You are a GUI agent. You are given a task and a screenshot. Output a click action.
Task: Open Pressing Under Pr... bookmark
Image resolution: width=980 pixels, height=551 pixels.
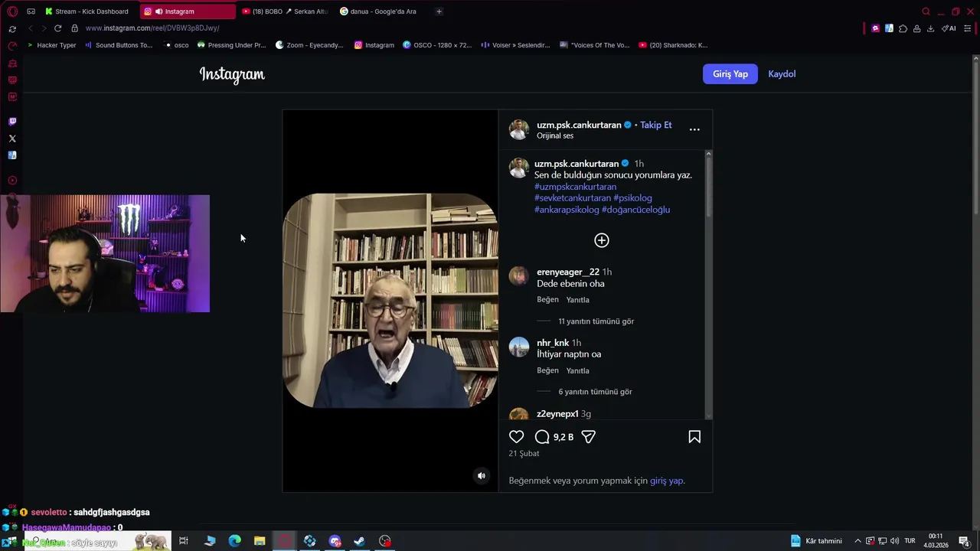point(231,45)
